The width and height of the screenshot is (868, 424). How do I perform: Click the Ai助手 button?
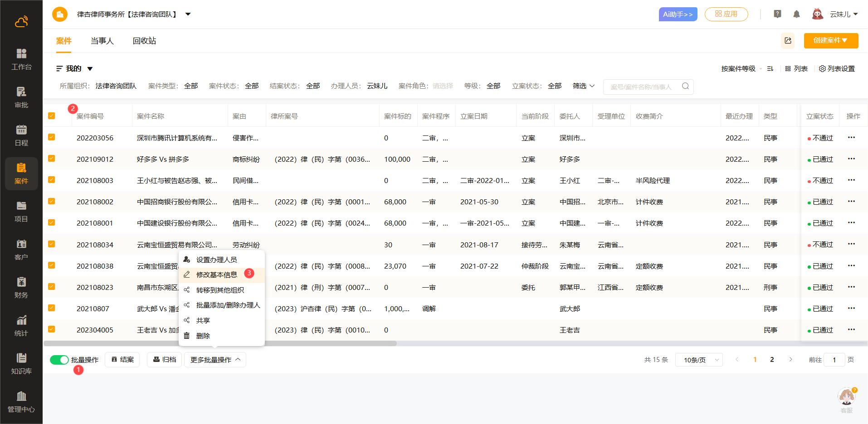coord(678,14)
